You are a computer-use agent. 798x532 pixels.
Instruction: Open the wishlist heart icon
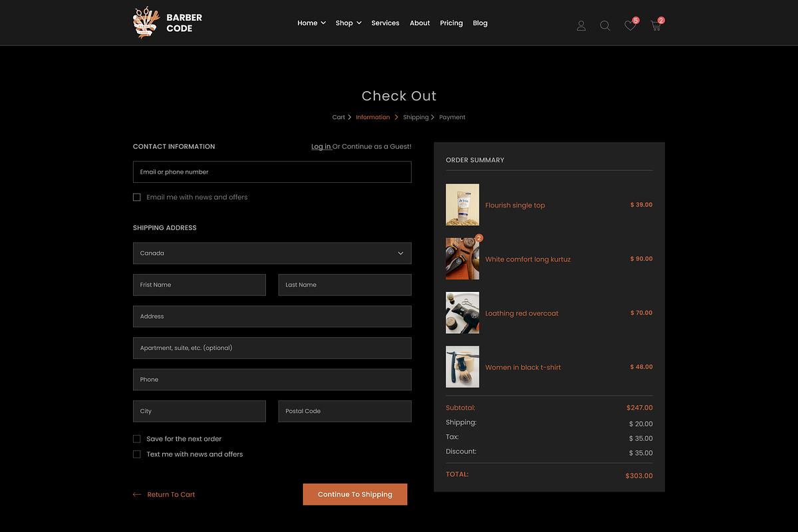pyautogui.click(x=630, y=25)
